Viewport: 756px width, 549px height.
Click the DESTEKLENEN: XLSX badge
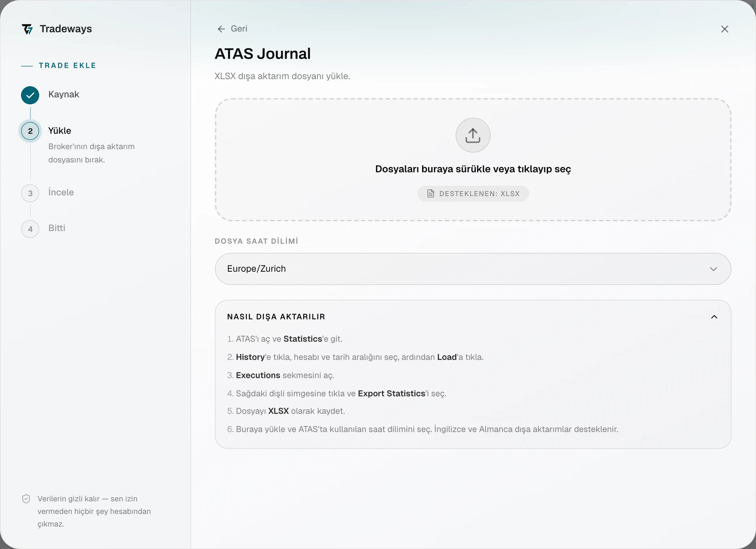click(473, 194)
